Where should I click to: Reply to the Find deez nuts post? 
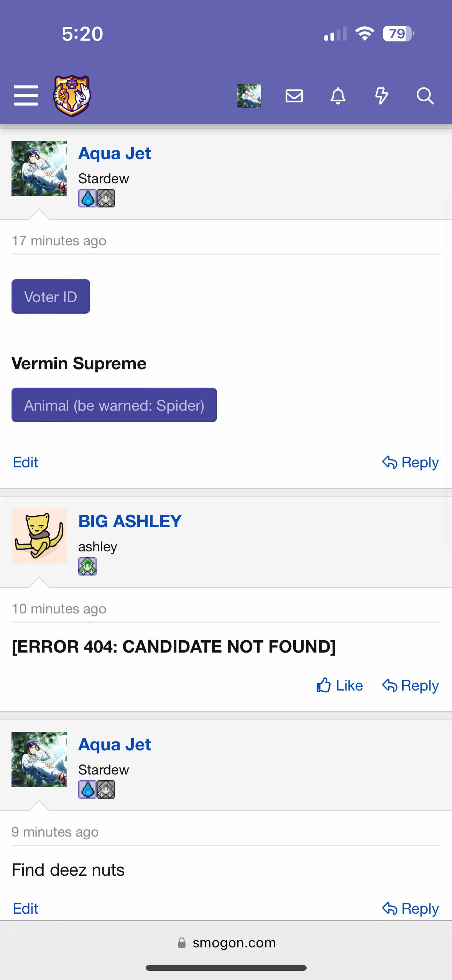410,909
